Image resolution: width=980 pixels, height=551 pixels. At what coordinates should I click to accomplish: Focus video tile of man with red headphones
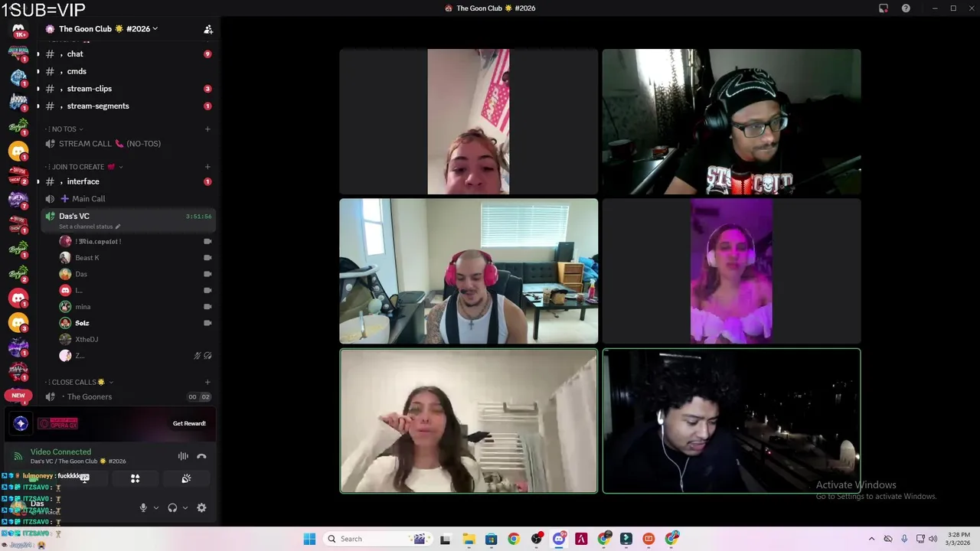tap(469, 271)
